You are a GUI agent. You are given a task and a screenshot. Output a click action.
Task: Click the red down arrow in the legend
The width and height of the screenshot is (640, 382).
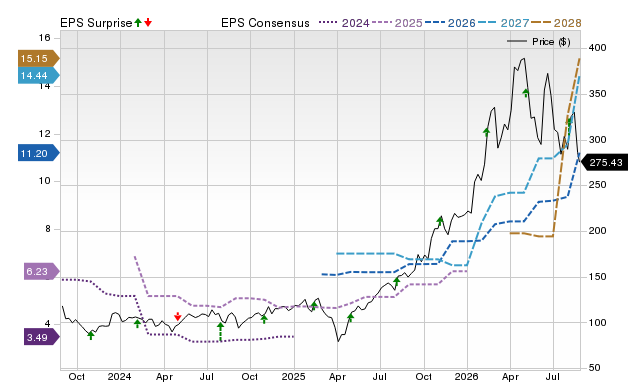[x=148, y=22]
